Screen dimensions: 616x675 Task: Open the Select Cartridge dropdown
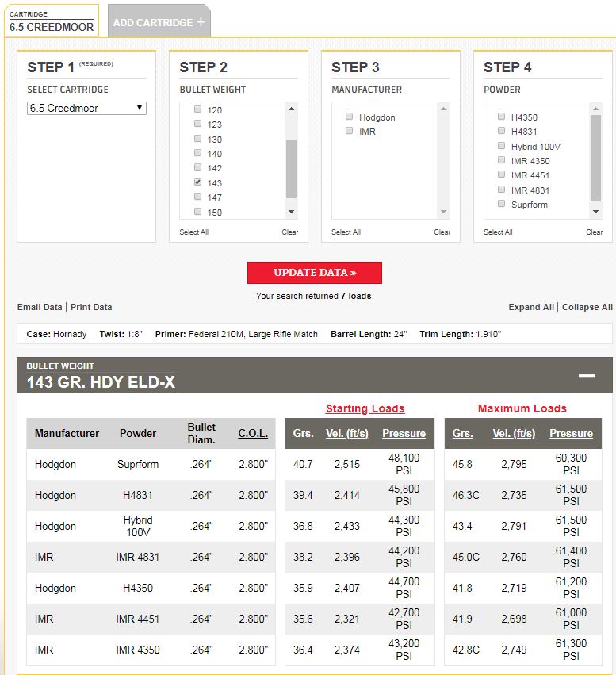tap(86, 108)
